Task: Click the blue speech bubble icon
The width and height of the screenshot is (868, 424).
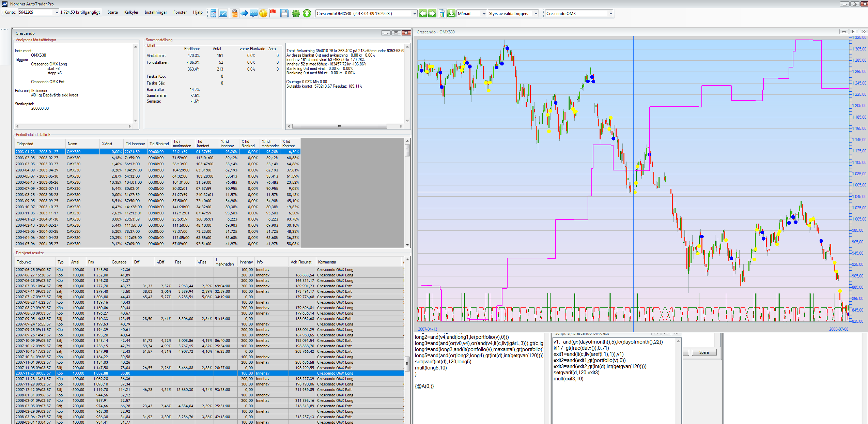Action: [x=254, y=14]
